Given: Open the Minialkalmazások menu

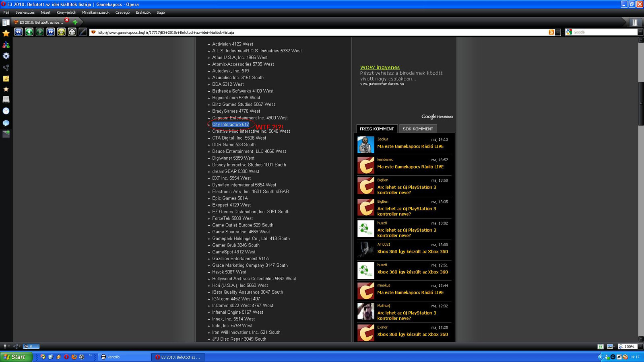Looking at the screenshot, I should tap(96, 12).
